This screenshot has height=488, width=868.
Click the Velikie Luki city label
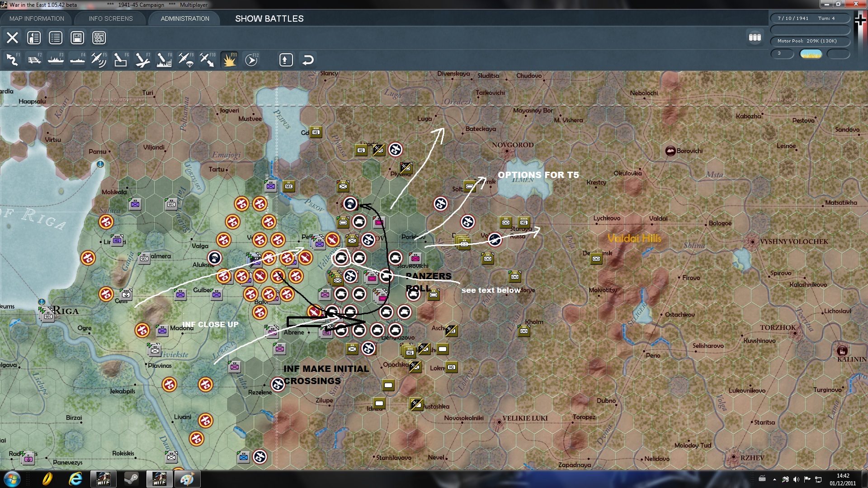pos(525,418)
